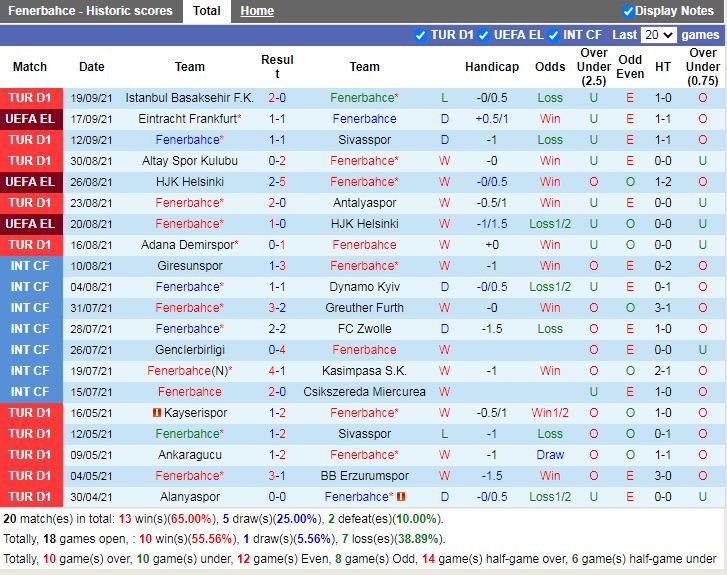
Task: Switch to the Home tab
Action: (257, 11)
